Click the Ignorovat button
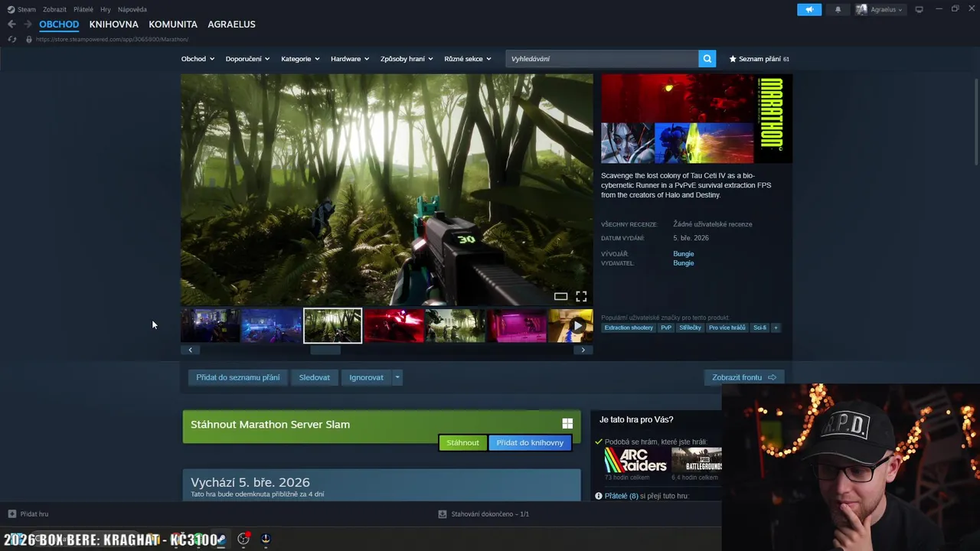Viewport: 980px width, 551px height. (366, 377)
